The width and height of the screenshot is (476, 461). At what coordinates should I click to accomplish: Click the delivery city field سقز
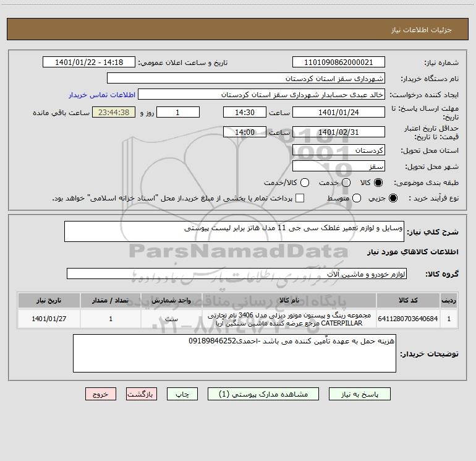pyautogui.click(x=339, y=166)
